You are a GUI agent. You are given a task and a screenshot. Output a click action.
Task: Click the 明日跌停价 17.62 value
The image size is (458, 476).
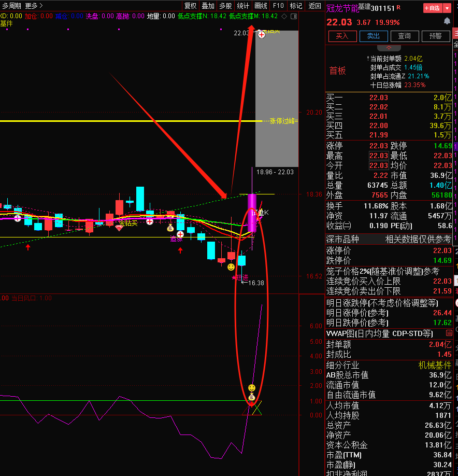tap(442, 323)
